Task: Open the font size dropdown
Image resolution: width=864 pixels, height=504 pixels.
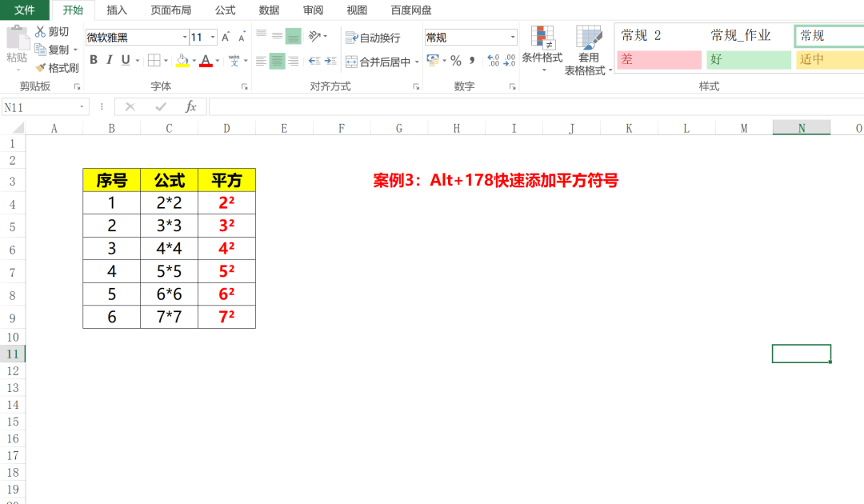Action: coord(213,37)
